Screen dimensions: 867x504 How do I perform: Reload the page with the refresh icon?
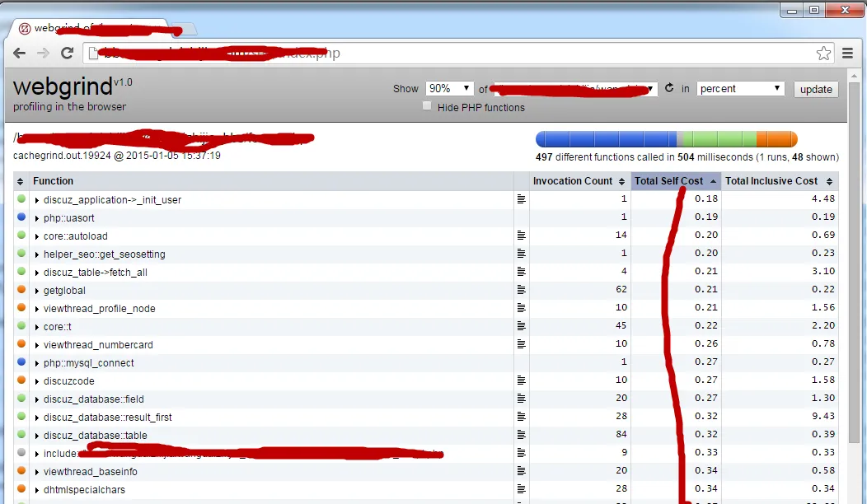click(x=68, y=53)
